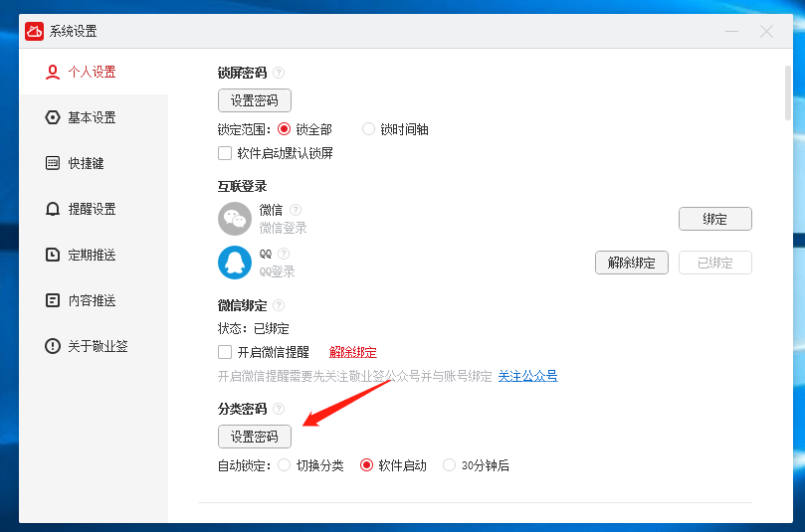Click help icon beside 微信绑定 heading
This screenshot has height=532, width=805.
click(279, 305)
